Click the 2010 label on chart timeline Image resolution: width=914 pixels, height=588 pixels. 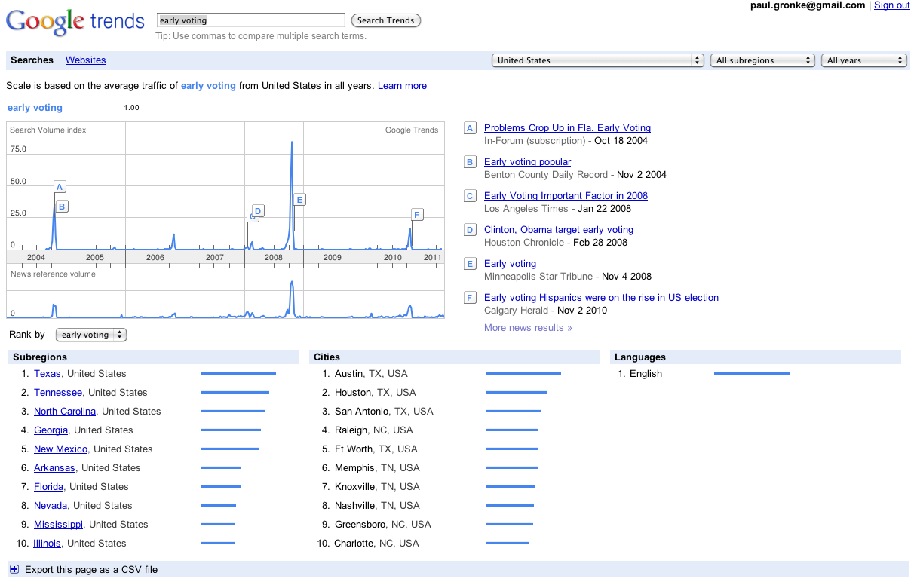393,258
